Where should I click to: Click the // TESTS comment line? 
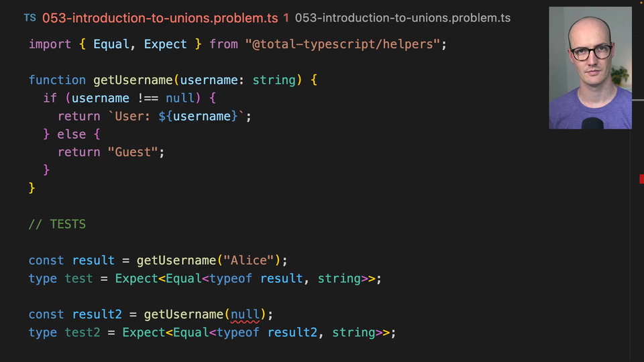tap(57, 225)
